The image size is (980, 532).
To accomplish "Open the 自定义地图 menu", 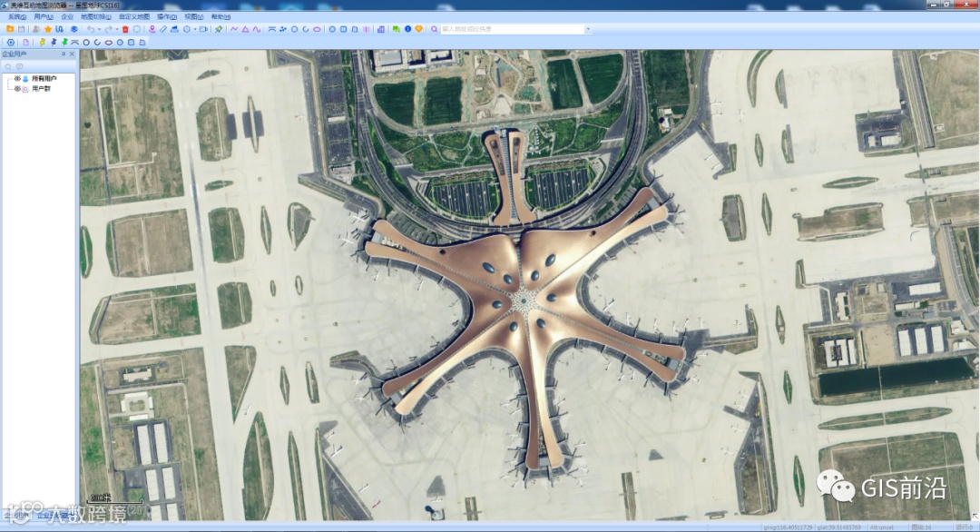I will [x=133, y=17].
